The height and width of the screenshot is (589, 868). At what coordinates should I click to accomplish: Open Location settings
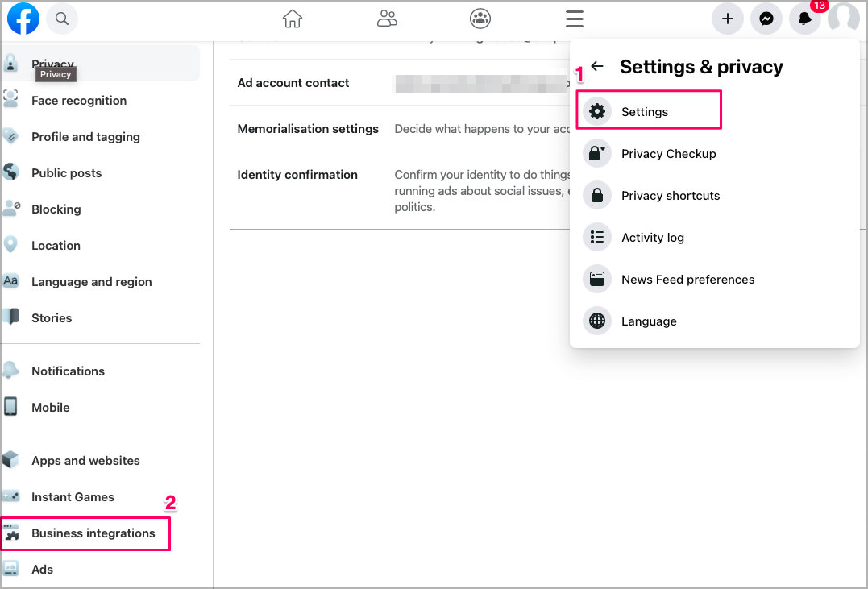[x=56, y=245]
